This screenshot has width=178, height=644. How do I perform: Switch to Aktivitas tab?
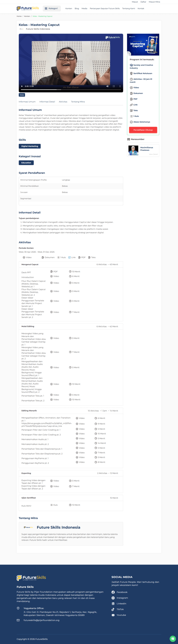click(63, 102)
